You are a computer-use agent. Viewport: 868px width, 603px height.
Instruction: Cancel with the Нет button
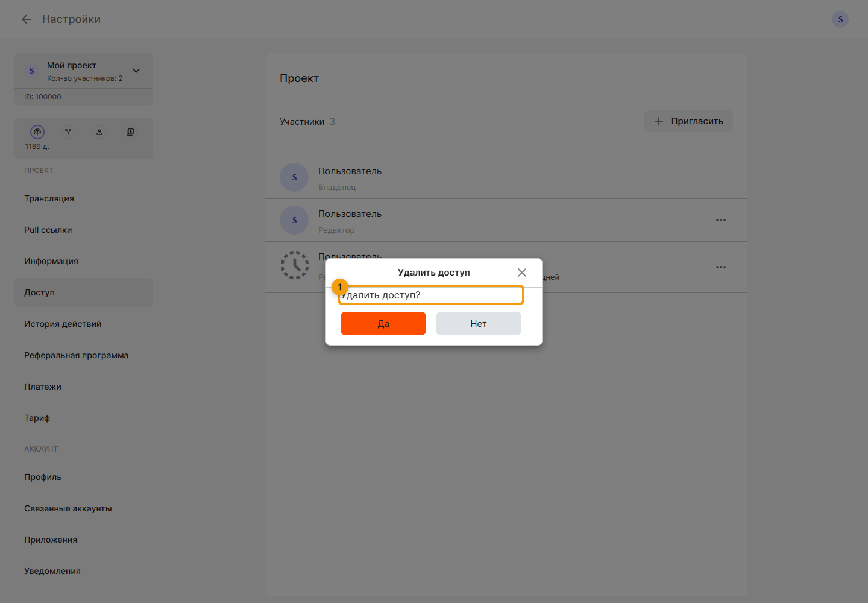click(479, 323)
